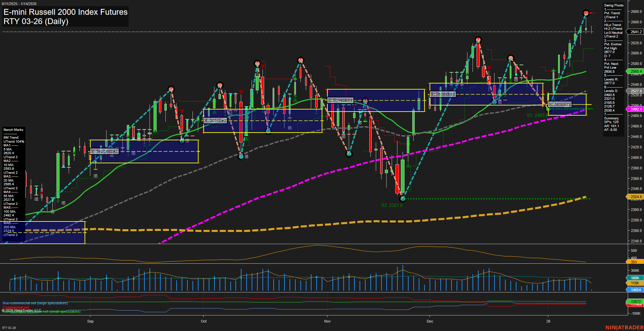This screenshot has height=331, width=644.
Task: Click the Swing Pivots info panel header
Action: click(x=614, y=5)
